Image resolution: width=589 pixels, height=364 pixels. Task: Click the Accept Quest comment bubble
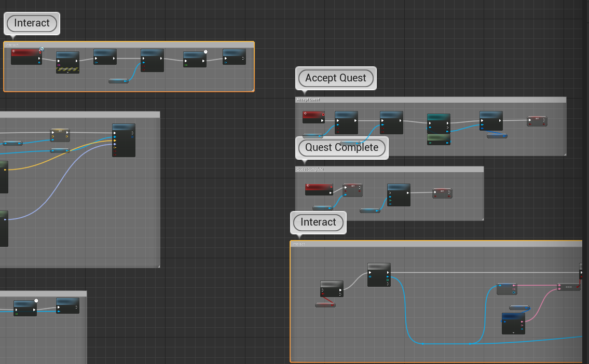point(336,78)
